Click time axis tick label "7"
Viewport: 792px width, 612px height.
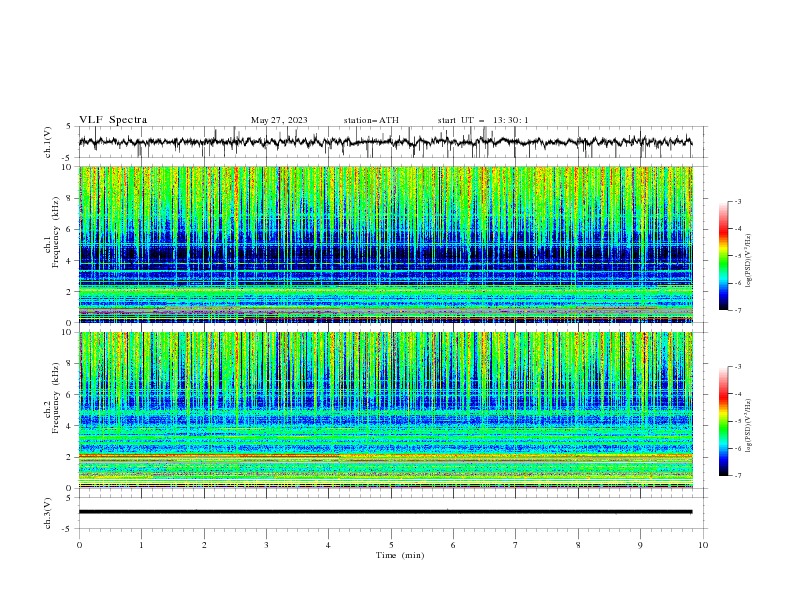tap(516, 545)
